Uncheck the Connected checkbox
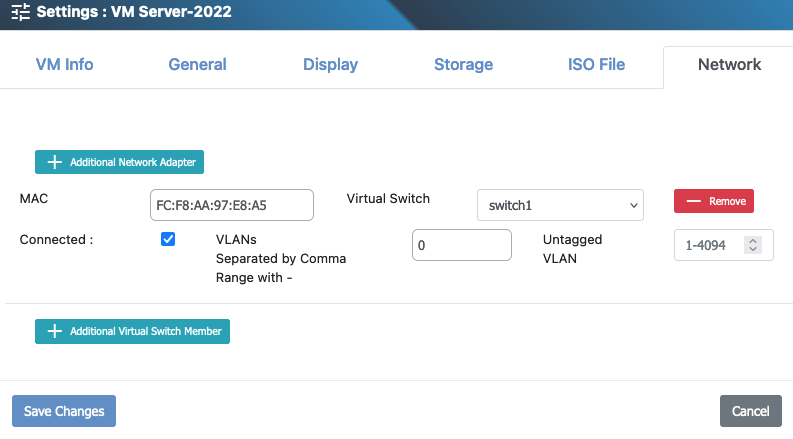This screenshot has width=793, height=439. coord(168,240)
